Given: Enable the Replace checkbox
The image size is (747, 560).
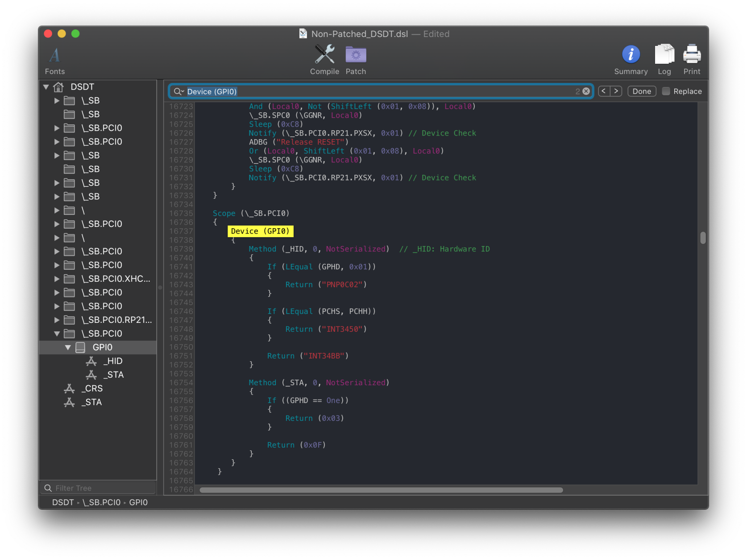Looking at the screenshot, I should [666, 91].
